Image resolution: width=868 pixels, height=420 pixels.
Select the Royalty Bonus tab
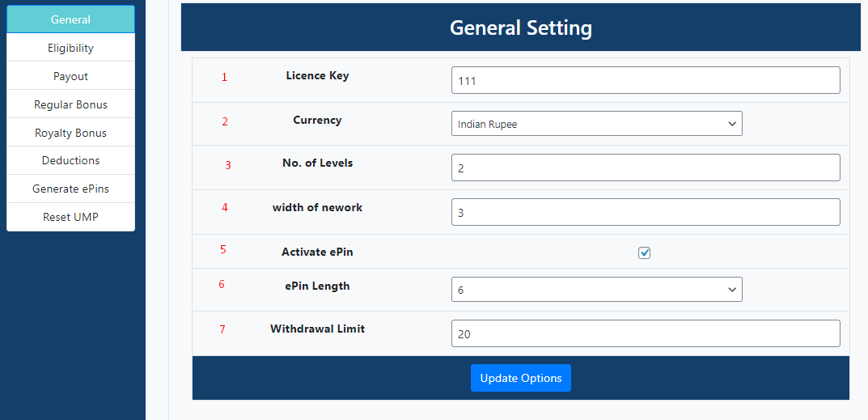click(70, 133)
